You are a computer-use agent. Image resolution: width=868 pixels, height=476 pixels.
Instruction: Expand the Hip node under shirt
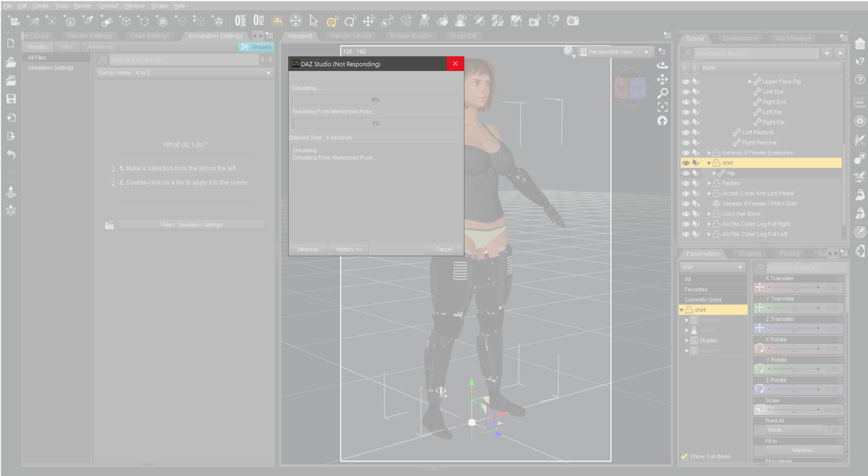[714, 174]
